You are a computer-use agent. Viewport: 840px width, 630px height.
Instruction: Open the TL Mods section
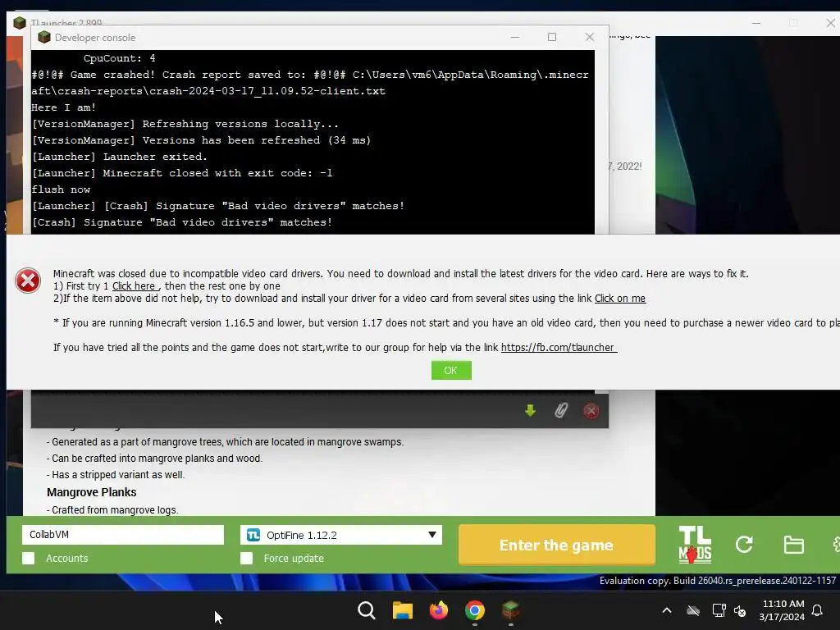click(695, 545)
